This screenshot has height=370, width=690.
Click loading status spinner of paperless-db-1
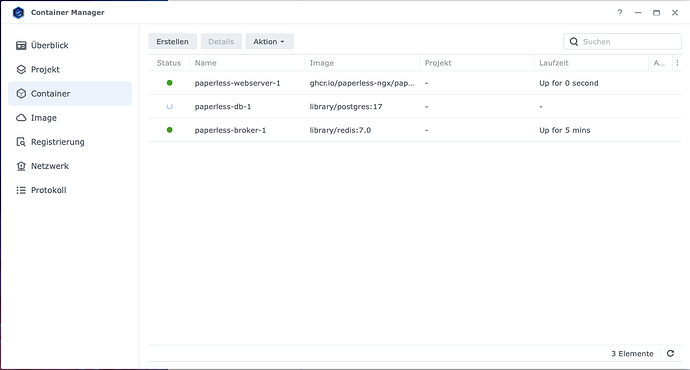point(169,106)
